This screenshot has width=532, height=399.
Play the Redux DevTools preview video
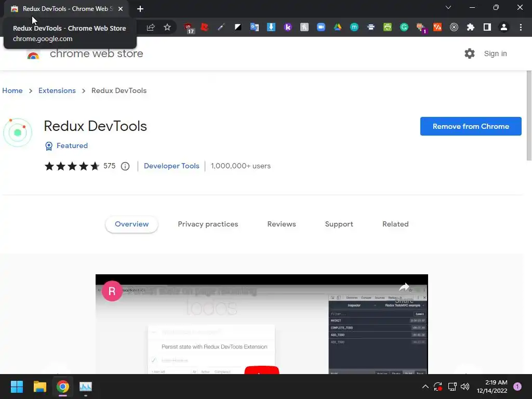click(262, 370)
